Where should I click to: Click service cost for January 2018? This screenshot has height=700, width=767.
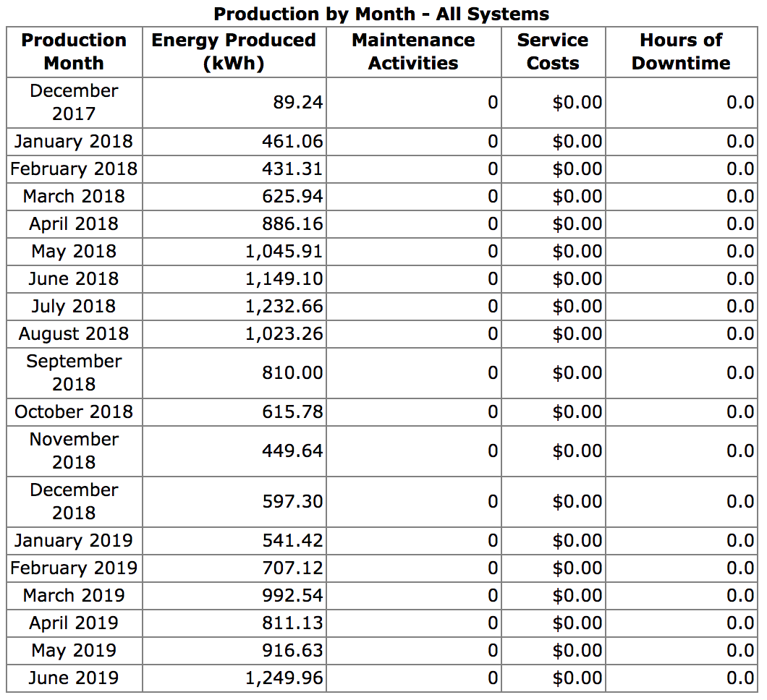577,141
